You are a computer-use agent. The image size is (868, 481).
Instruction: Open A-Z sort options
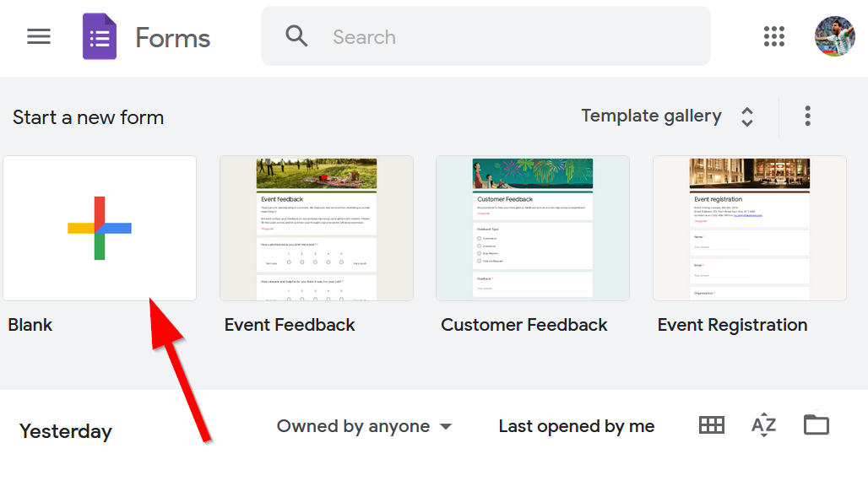point(763,425)
